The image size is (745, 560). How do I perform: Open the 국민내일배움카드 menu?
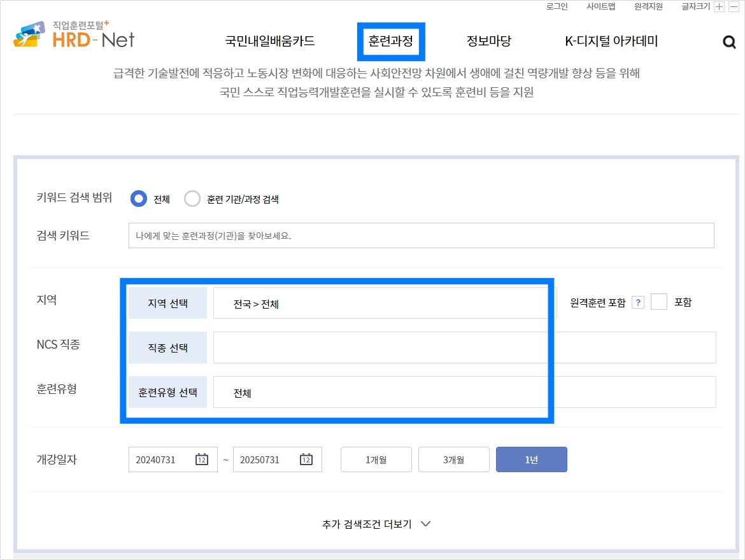[x=269, y=42]
